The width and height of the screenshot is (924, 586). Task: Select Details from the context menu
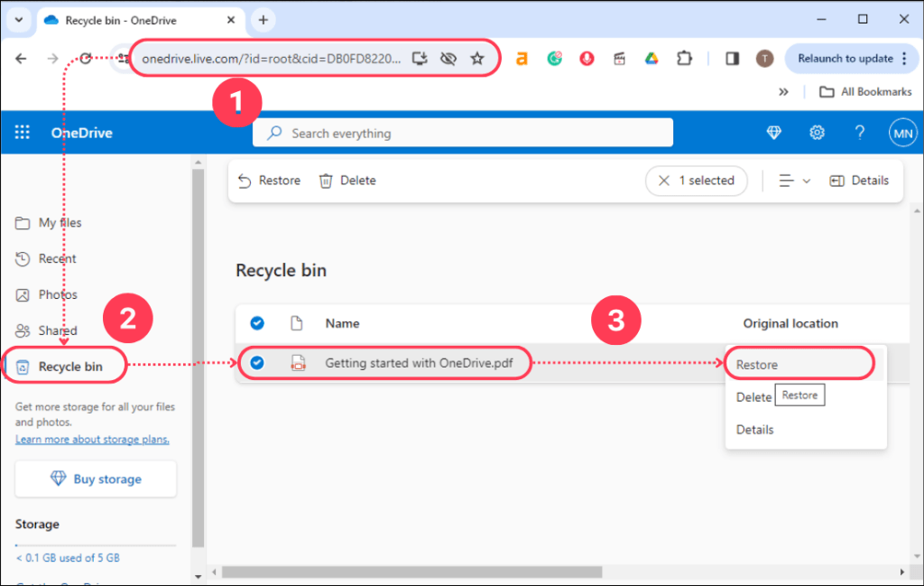754,429
